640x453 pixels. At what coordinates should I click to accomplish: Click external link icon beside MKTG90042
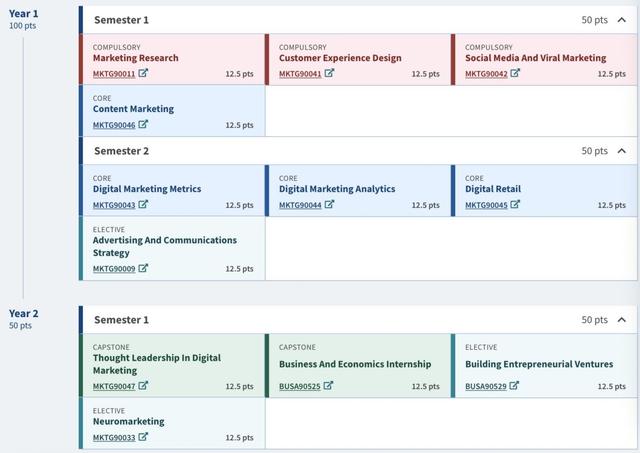(515, 73)
